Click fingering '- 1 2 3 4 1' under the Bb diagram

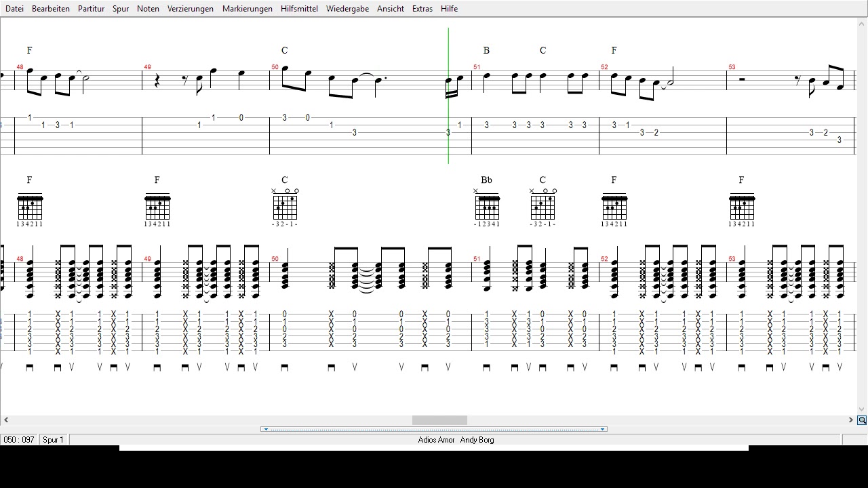coord(487,224)
